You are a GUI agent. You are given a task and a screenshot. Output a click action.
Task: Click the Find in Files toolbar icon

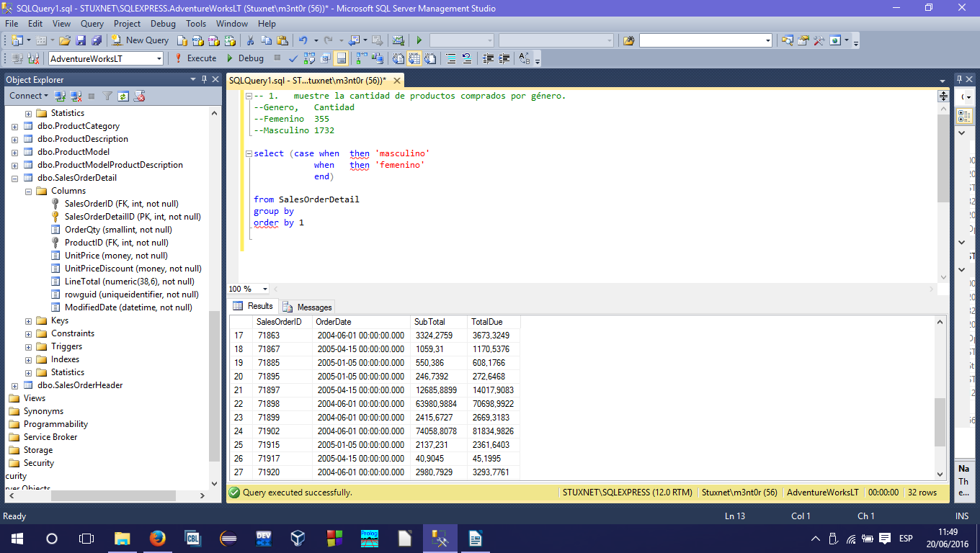tap(628, 40)
